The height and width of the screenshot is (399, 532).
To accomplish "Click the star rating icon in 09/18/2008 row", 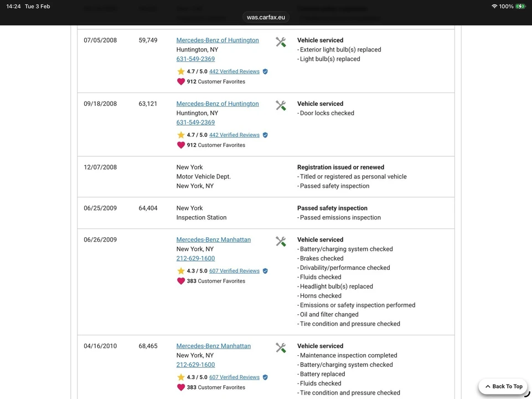I will click(x=181, y=135).
